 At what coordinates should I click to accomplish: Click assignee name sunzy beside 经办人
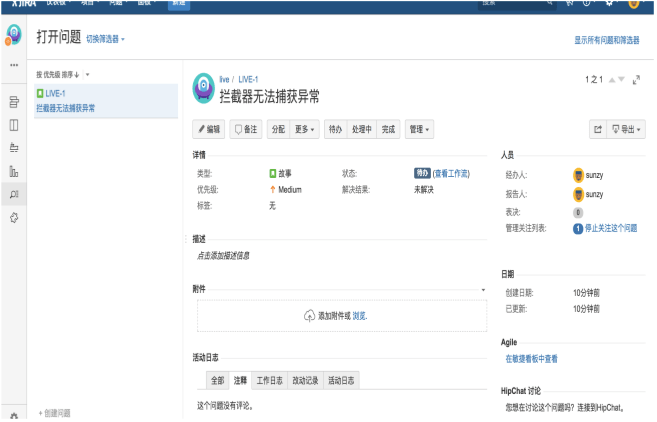(x=594, y=175)
